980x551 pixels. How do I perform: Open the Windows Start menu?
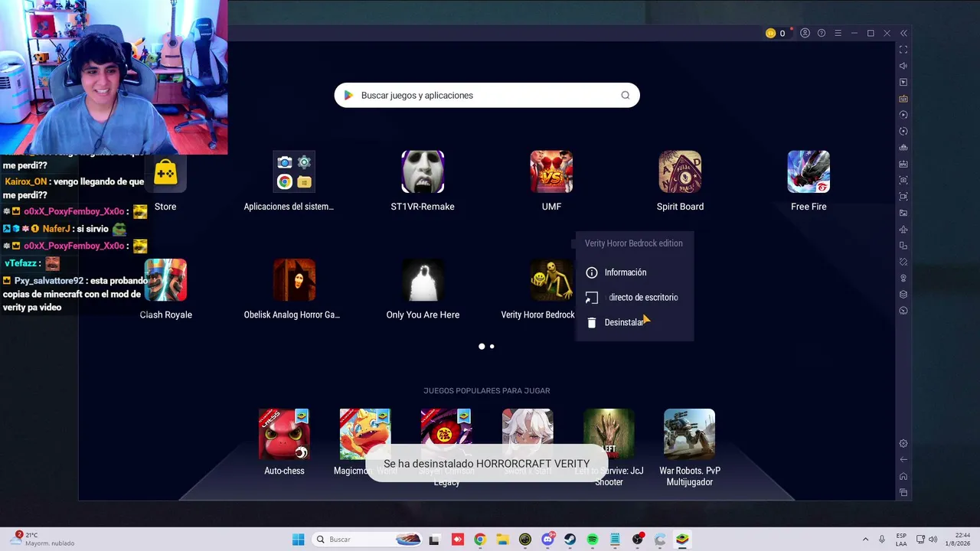(x=298, y=540)
